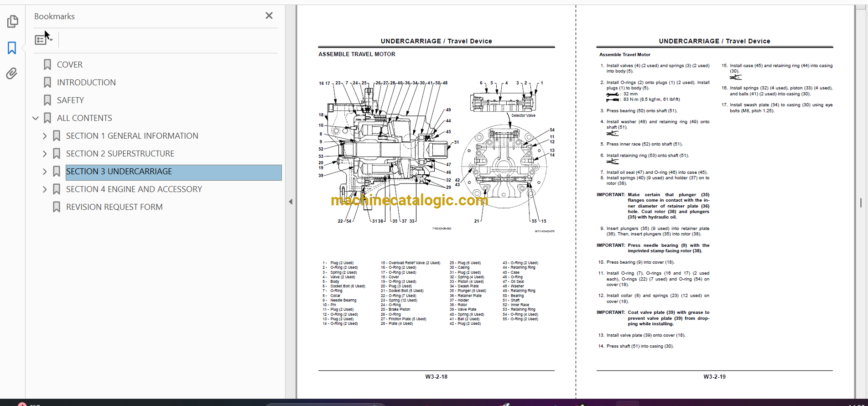Viewport: 868px width, 406px height.
Task: Open the REVISION REQUEST FORM bookmark
Action: (114, 207)
